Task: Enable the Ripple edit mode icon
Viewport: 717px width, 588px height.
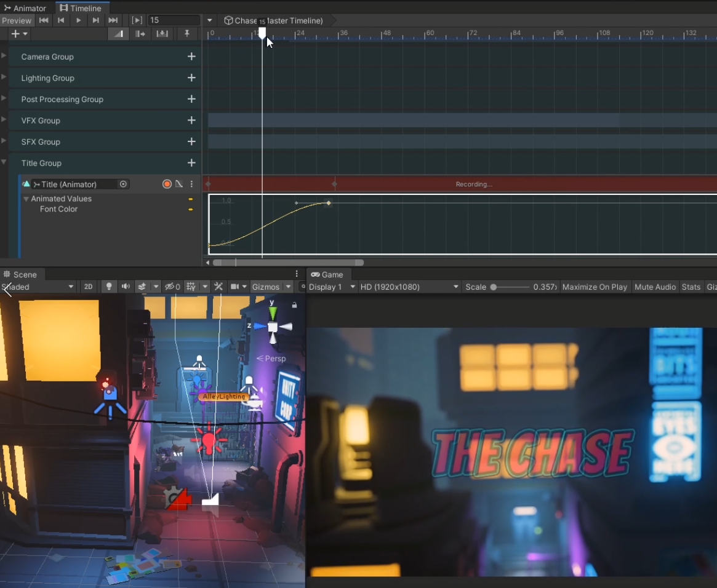Action: 140,34
